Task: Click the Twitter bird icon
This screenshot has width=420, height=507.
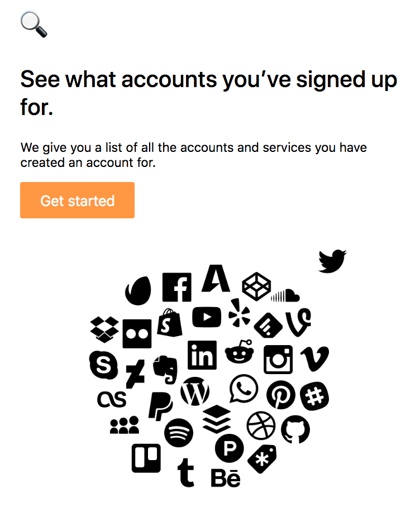Action: [x=332, y=261]
